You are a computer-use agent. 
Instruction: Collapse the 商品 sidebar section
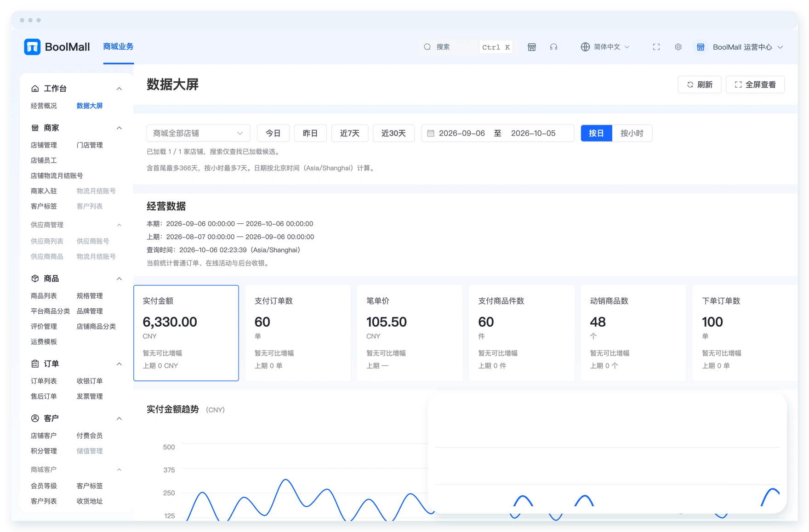click(119, 279)
